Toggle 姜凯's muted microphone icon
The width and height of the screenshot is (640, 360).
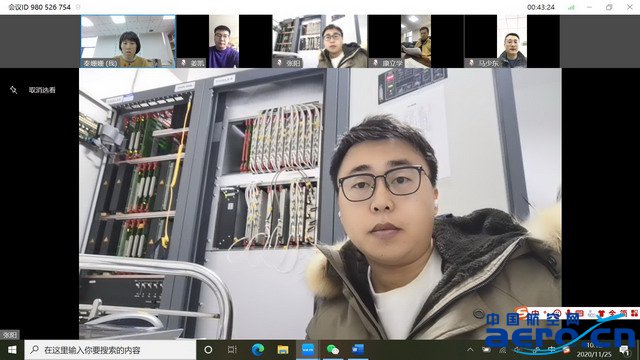(x=183, y=63)
